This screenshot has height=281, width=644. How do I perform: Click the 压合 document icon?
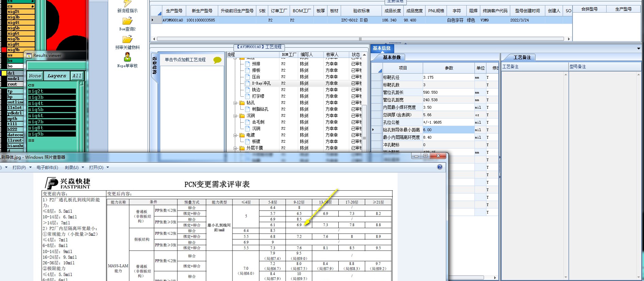coord(247,77)
